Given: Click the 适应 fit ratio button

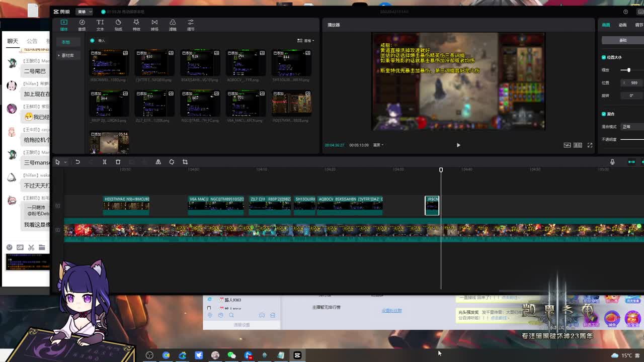Looking at the screenshot, I should pos(578,145).
